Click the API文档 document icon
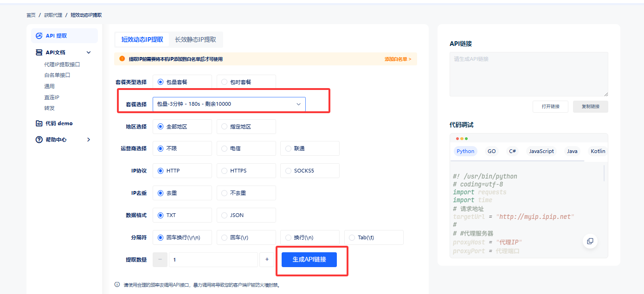 [x=39, y=52]
